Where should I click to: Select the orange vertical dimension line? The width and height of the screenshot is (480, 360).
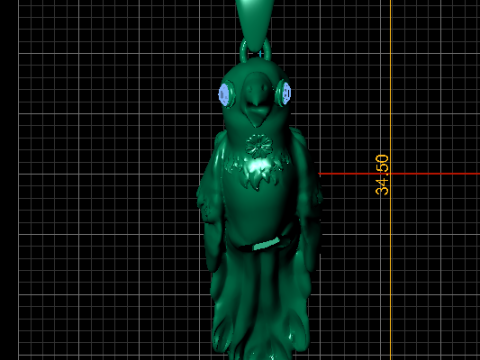[x=391, y=180]
